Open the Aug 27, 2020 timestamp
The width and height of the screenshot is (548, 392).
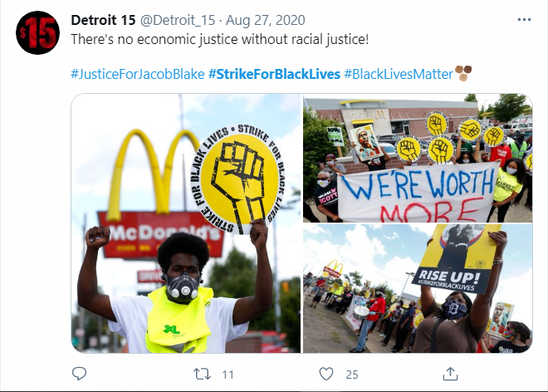coord(266,20)
